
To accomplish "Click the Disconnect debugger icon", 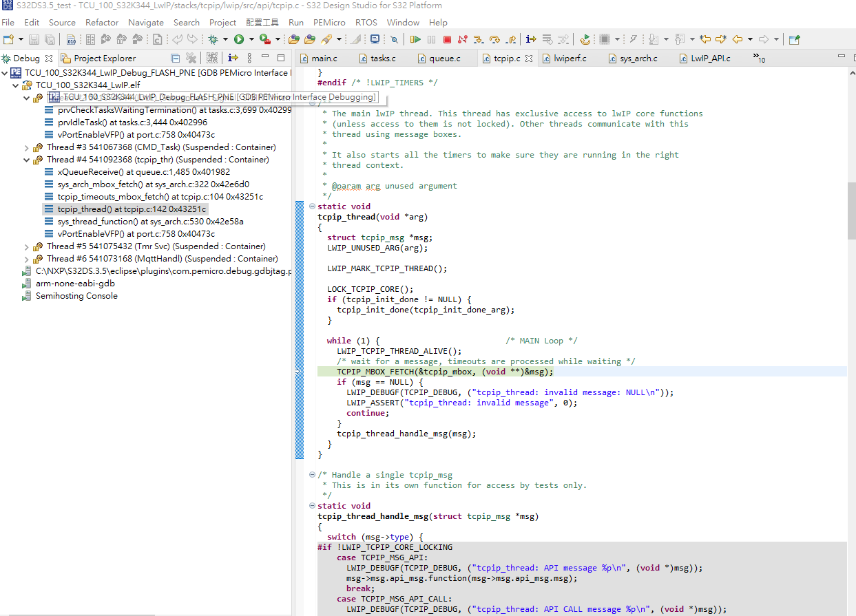I will click(x=462, y=40).
